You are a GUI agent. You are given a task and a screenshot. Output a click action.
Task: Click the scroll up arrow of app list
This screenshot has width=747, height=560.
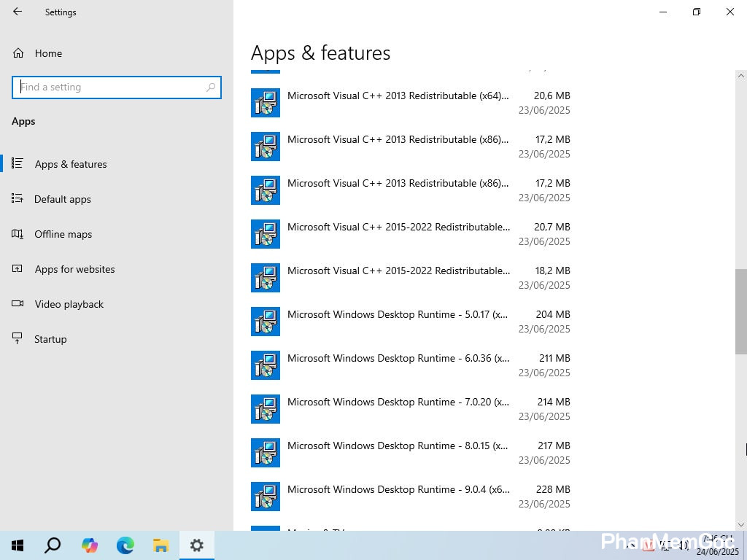(x=741, y=76)
